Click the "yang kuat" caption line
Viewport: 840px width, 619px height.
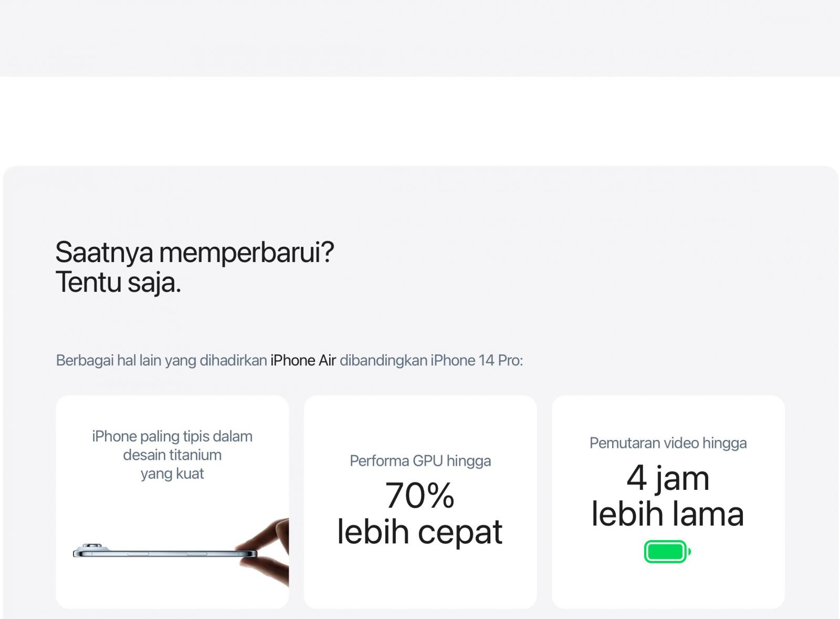(172, 474)
